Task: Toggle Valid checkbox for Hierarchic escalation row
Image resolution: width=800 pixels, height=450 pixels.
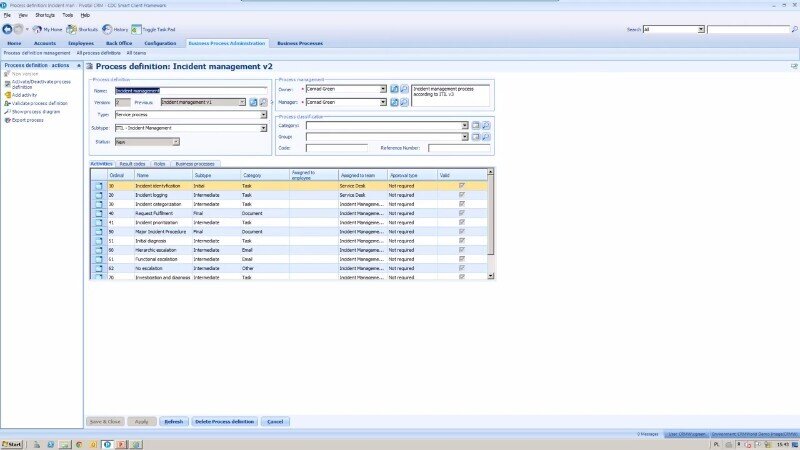Action: coord(461,250)
